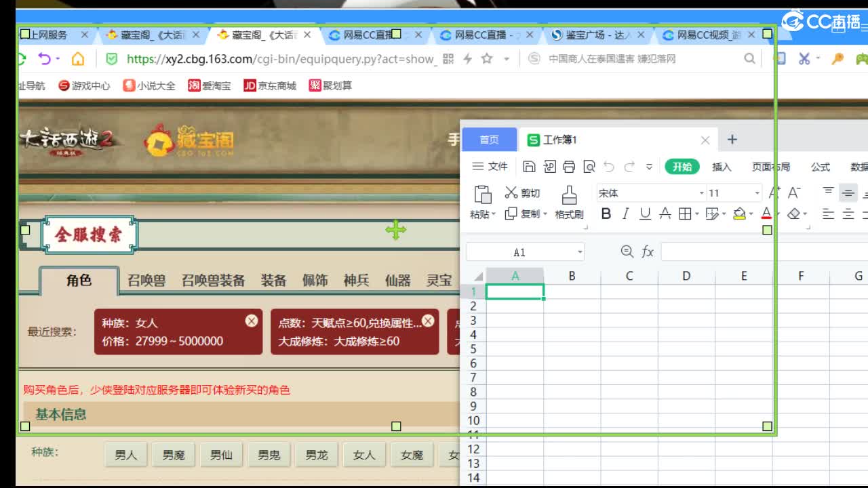This screenshot has width=868, height=488.
Task: Select the 召唤兽 search tab
Action: click(x=146, y=280)
